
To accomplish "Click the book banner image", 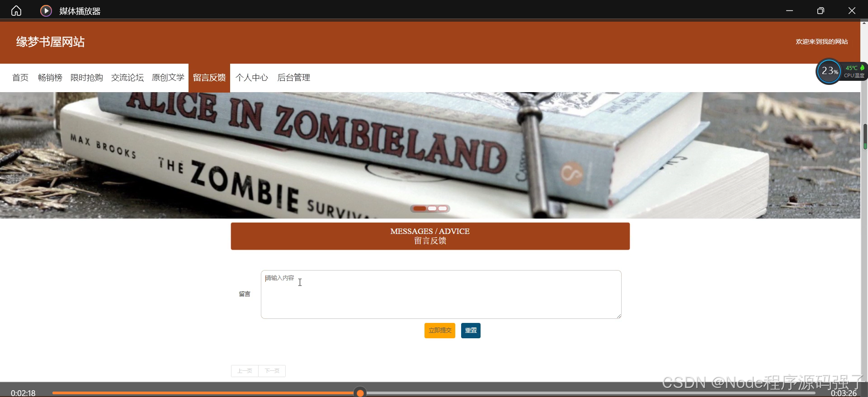I will [x=430, y=155].
